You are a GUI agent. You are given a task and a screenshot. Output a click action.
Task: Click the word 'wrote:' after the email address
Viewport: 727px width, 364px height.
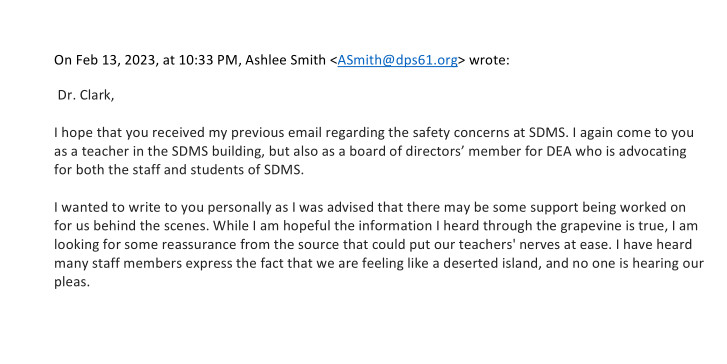[489, 60]
